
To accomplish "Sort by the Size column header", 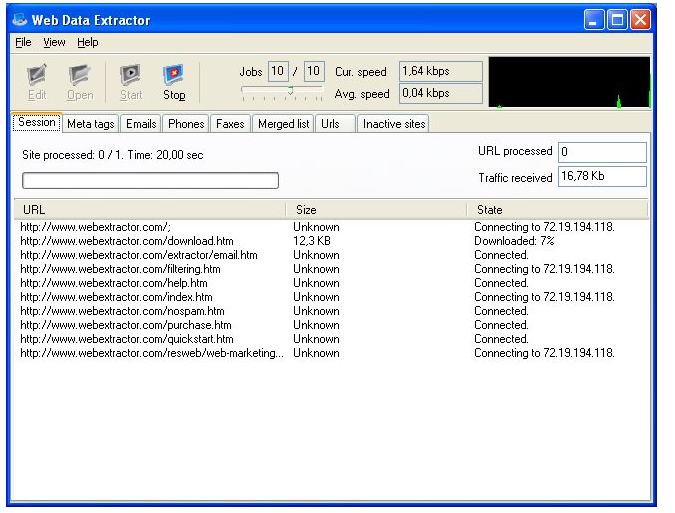I will pos(377,210).
